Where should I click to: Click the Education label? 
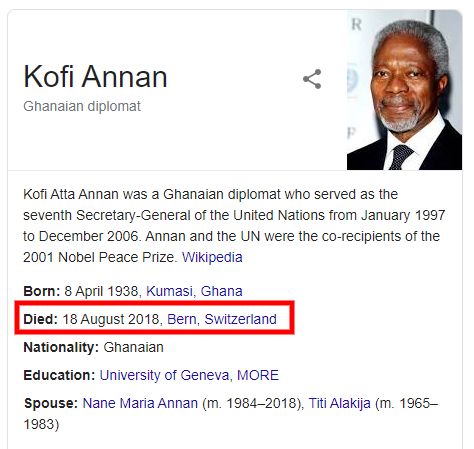tap(59, 375)
